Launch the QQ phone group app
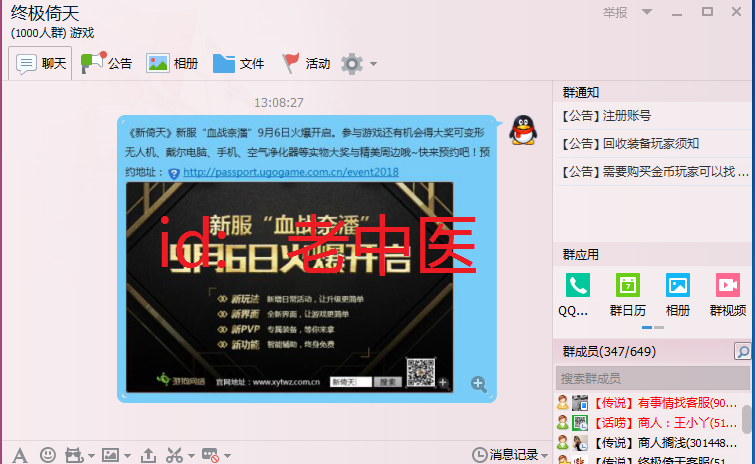This screenshot has width=755, height=464. coord(577,295)
